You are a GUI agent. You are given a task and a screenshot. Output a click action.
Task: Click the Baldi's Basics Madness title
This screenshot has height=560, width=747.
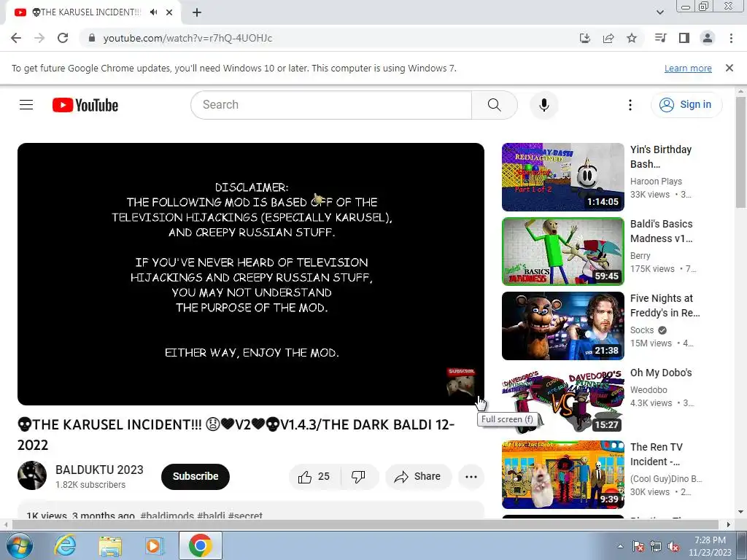[x=661, y=231]
